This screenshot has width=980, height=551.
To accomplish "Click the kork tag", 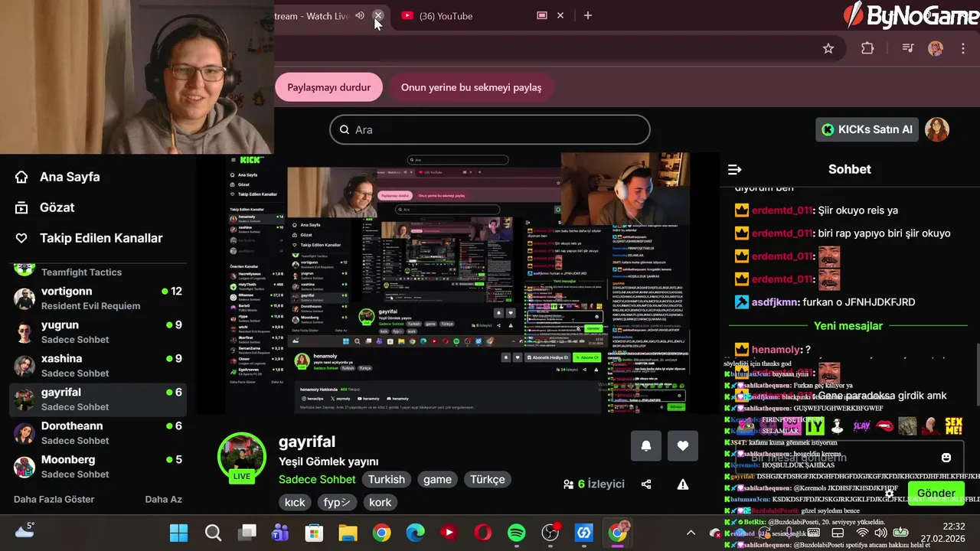I will click(380, 502).
